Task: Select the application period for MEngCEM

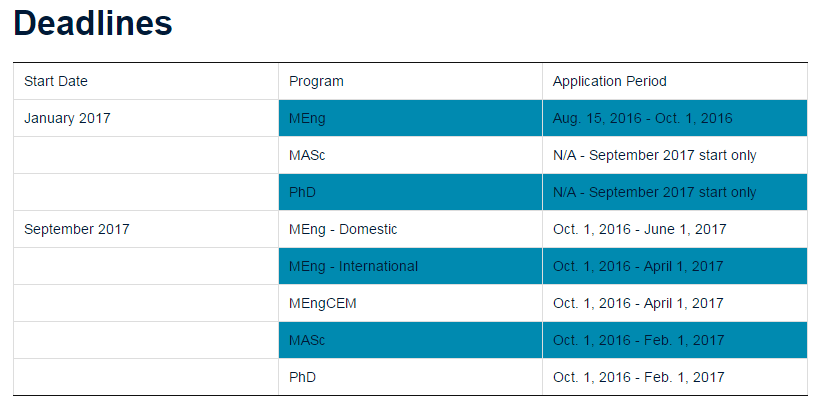Action: point(638,303)
